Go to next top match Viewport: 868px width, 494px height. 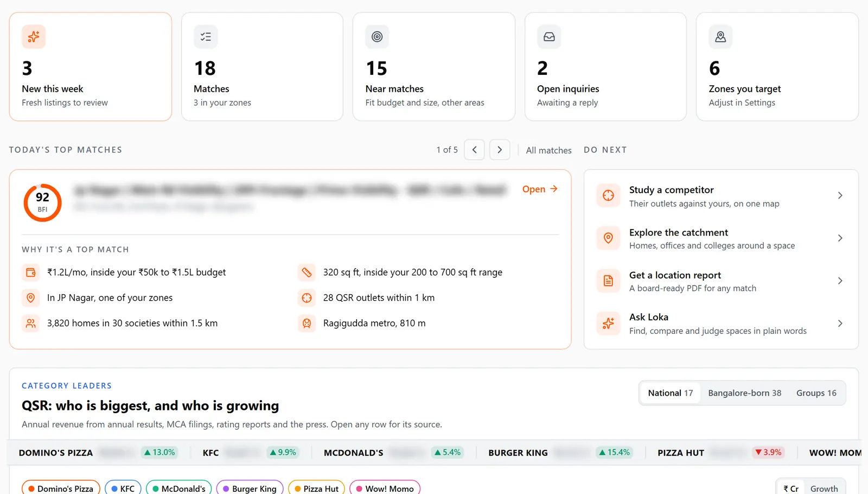500,150
